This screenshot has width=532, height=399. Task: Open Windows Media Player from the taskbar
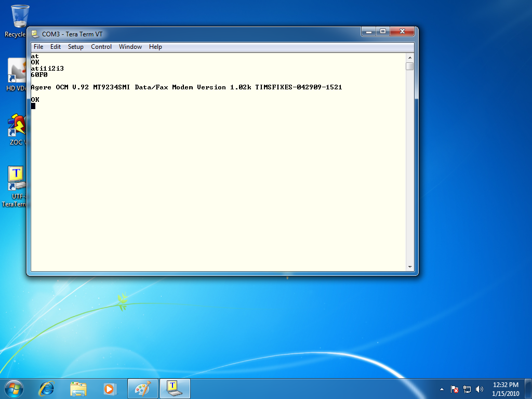click(109, 388)
